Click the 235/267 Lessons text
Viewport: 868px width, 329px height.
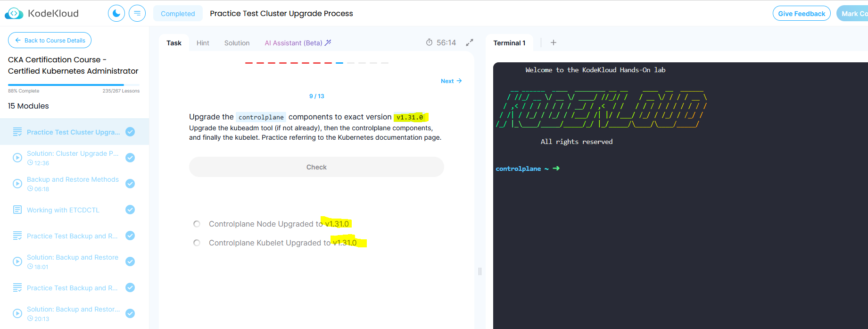(x=121, y=91)
